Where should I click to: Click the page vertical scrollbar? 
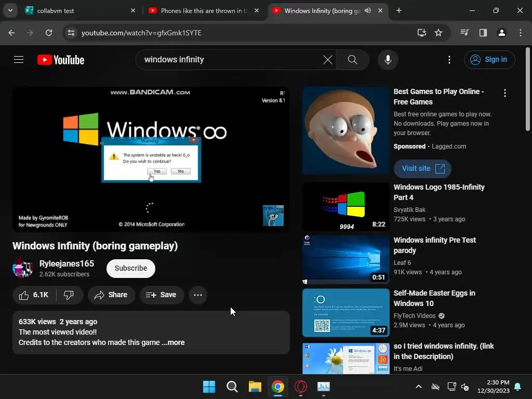(528, 89)
